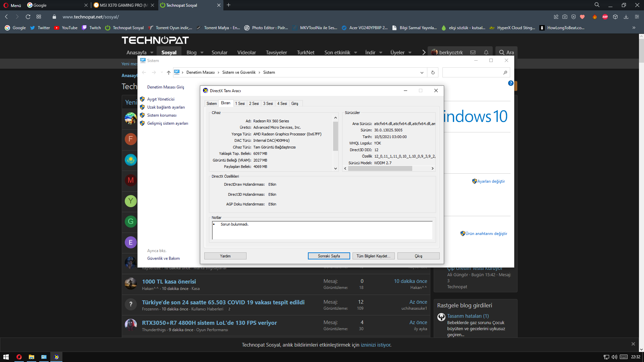Open the notifications bell icon on Technopat

click(x=486, y=52)
